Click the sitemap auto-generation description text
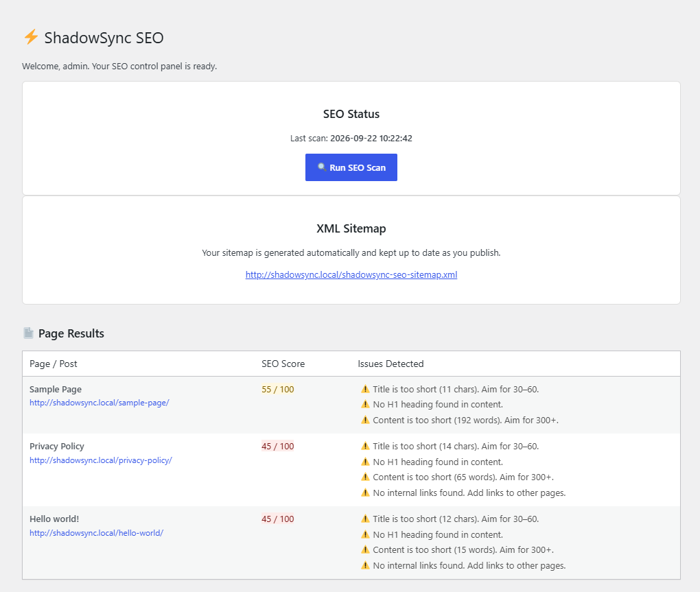Image resolution: width=700 pixels, height=592 pixels. pyautogui.click(x=351, y=252)
